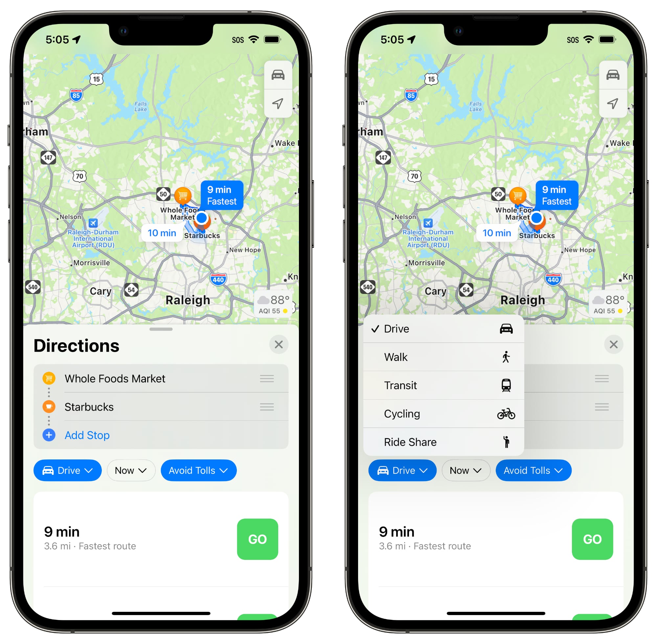
Task: Select the Drive transportation mode icon
Action: pyautogui.click(x=506, y=329)
